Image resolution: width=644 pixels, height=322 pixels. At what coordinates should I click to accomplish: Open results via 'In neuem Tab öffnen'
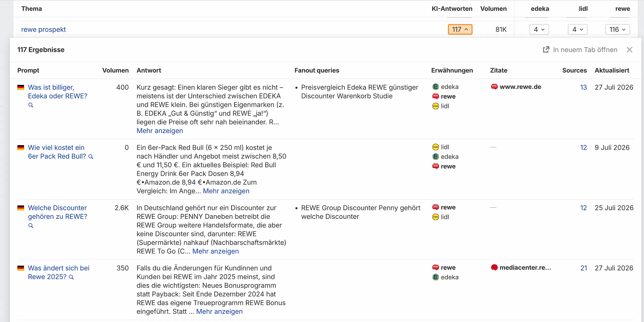(x=585, y=50)
